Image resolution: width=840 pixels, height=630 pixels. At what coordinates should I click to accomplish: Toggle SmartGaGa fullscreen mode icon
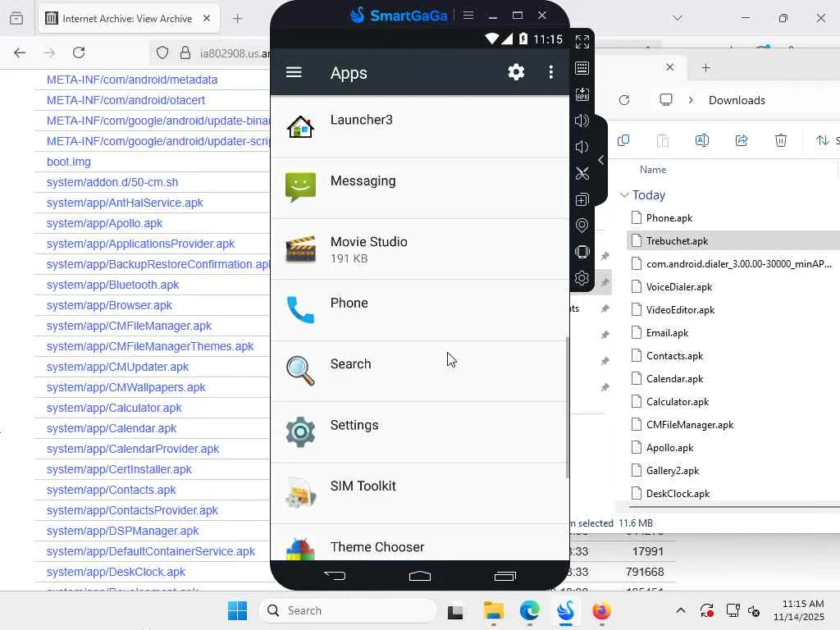click(x=582, y=42)
